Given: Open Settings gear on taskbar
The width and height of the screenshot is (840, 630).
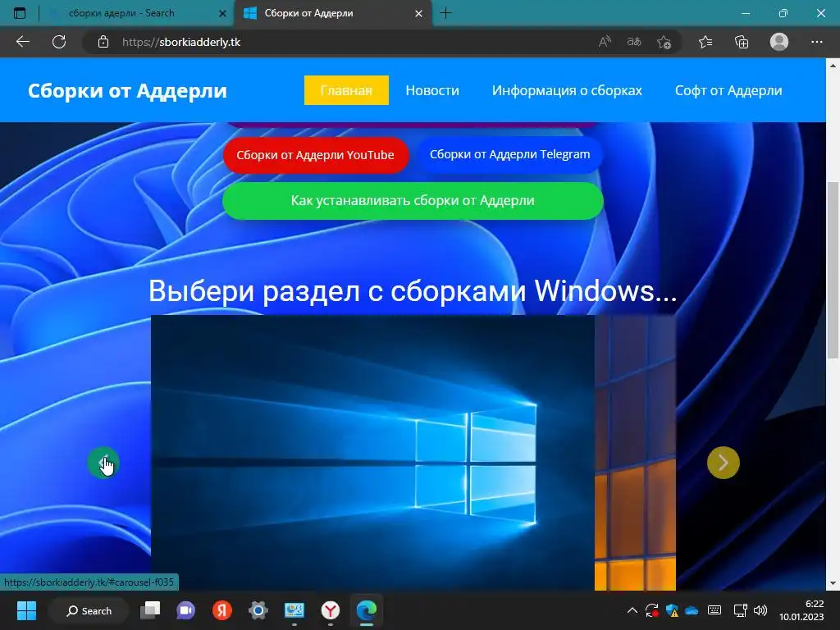Looking at the screenshot, I should pyautogui.click(x=258, y=610).
